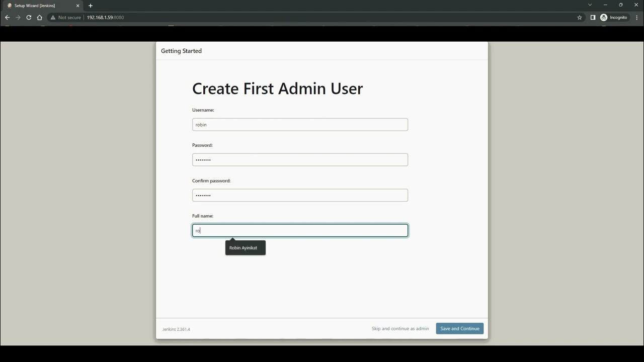Restore down the browser window
644x362 pixels.
click(x=621, y=5)
